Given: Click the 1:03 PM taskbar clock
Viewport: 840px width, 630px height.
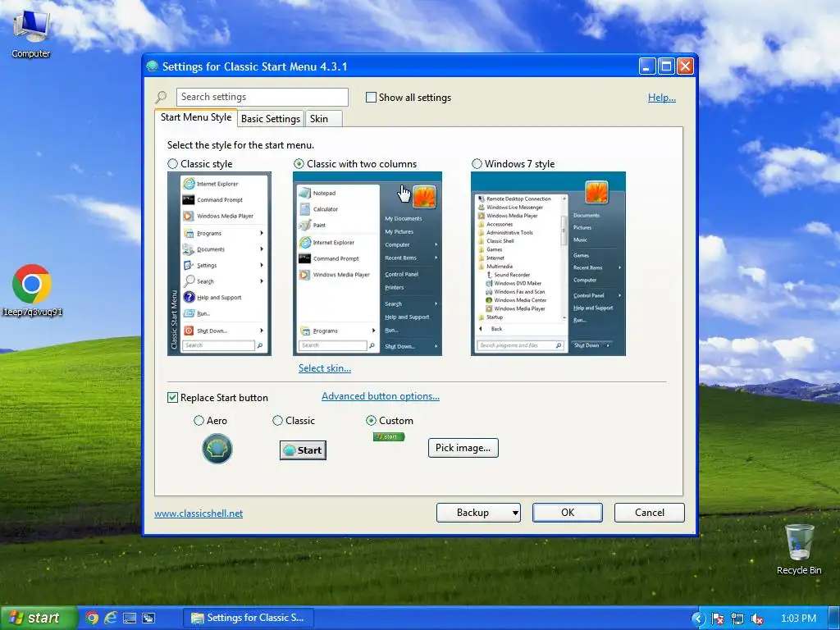Looking at the screenshot, I should point(798,619).
